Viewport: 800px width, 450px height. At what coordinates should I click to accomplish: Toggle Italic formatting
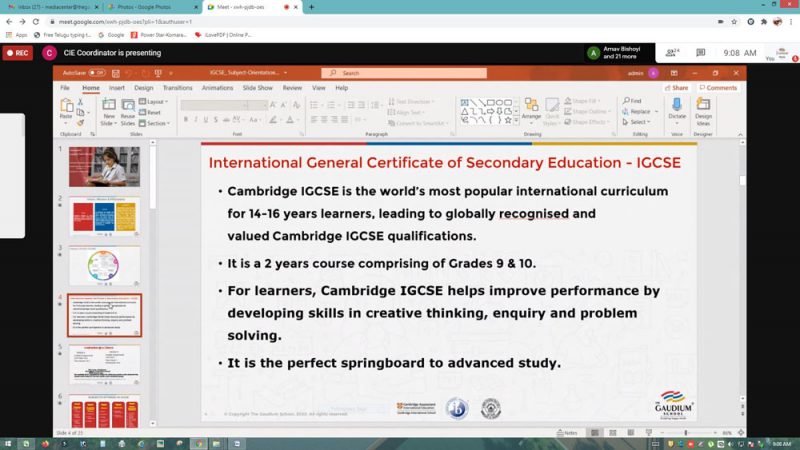pyautogui.click(x=196, y=119)
